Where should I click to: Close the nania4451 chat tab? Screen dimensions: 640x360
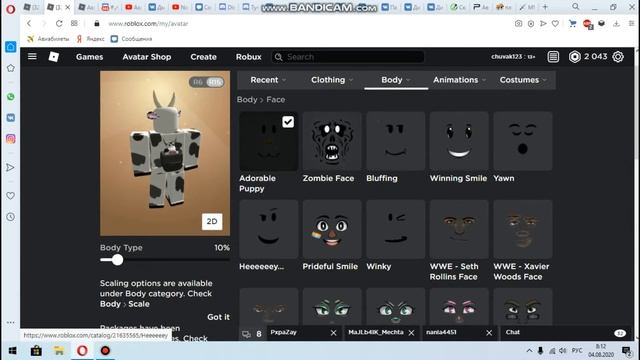point(489,333)
